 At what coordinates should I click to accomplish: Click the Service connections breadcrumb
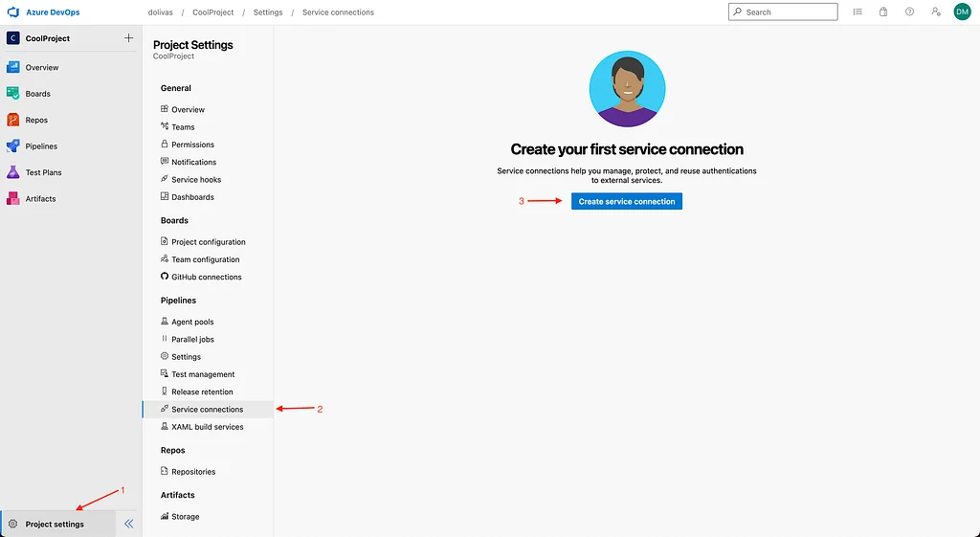tap(338, 12)
